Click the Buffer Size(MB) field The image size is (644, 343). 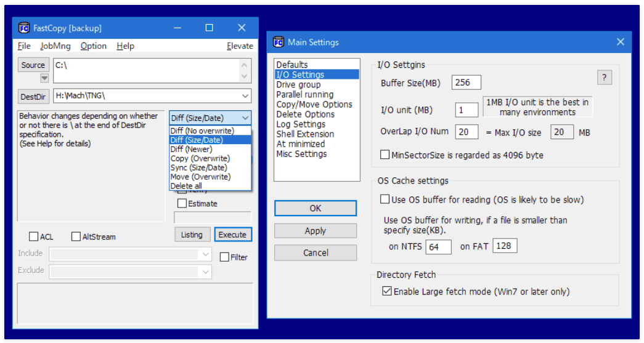click(466, 83)
